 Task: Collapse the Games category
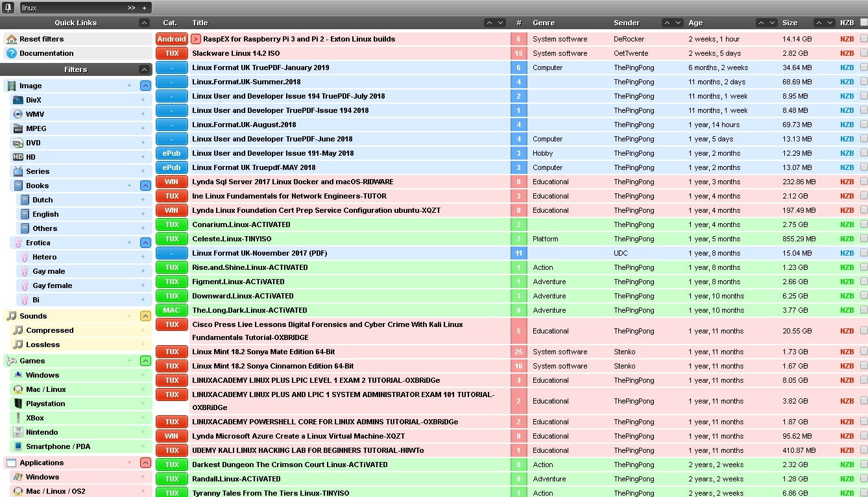click(145, 361)
